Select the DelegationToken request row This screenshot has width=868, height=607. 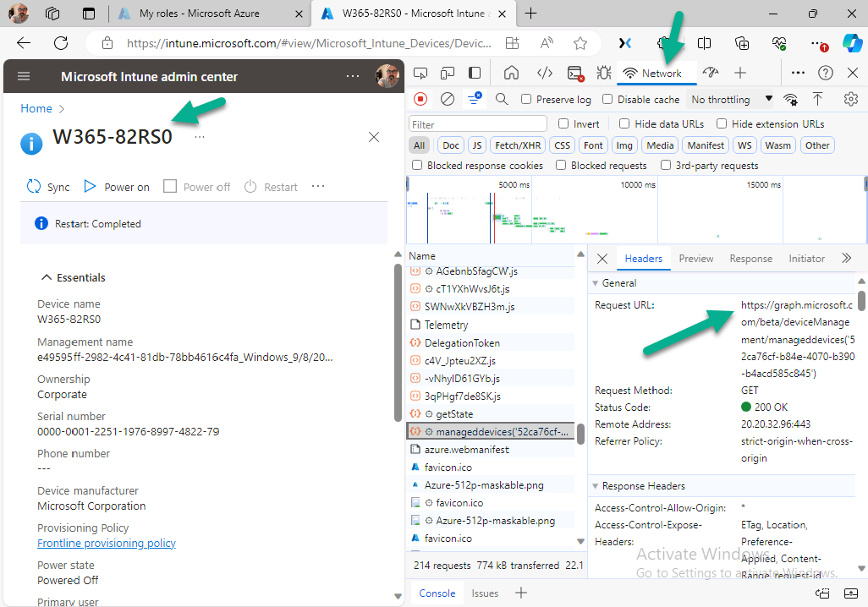[491, 343]
